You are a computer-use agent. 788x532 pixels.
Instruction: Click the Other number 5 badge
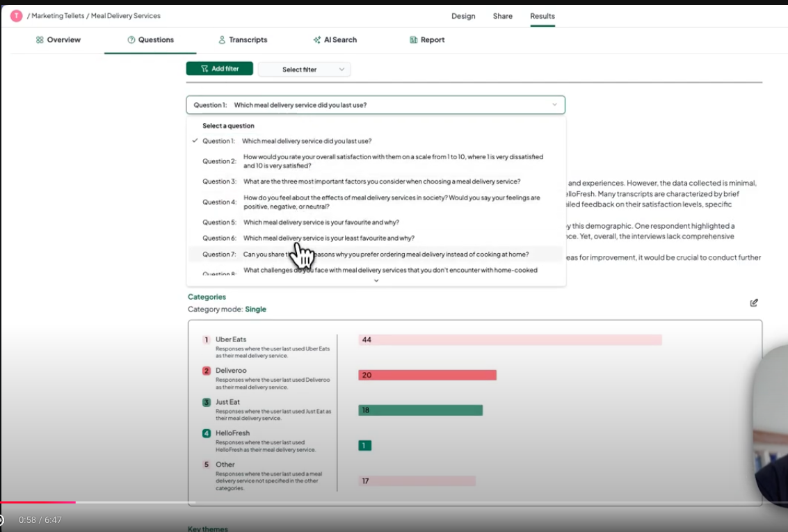coord(206,465)
